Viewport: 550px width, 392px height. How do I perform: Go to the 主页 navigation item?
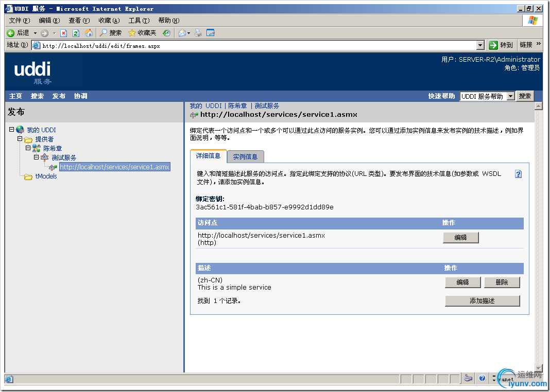click(15, 96)
